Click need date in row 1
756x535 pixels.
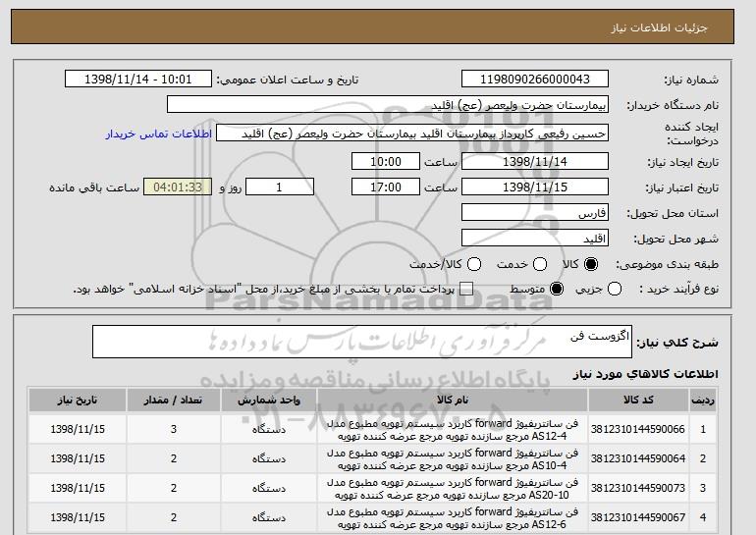click(78, 429)
